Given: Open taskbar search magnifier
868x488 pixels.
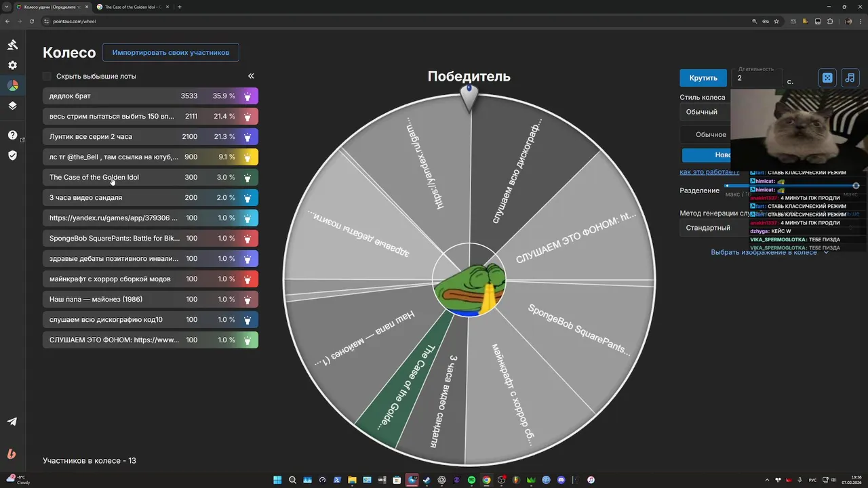Looking at the screenshot, I should click(292, 480).
